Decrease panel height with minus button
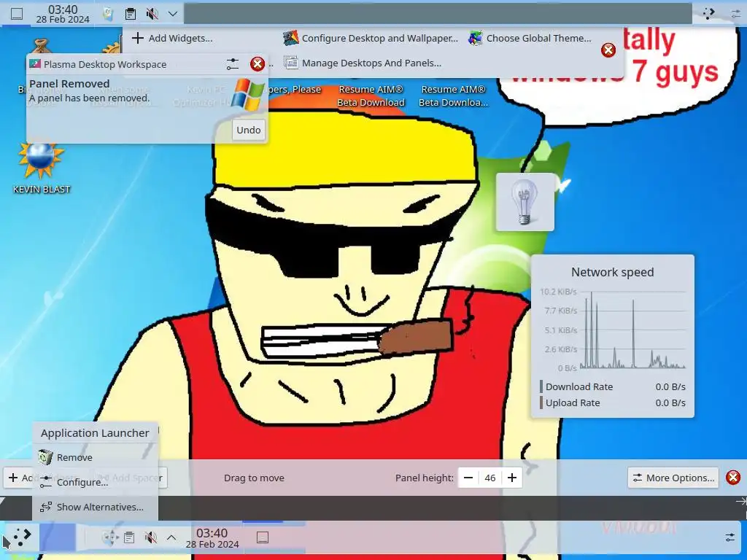747x560 pixels. pos(468,478)
